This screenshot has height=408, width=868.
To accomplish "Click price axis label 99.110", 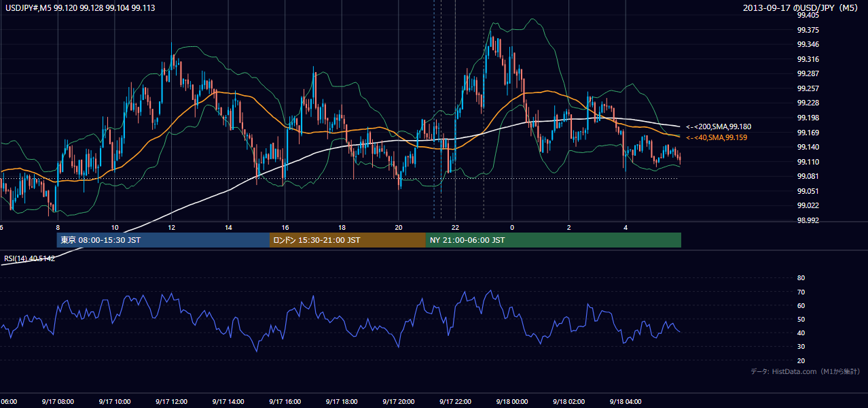I will [808, 162].
